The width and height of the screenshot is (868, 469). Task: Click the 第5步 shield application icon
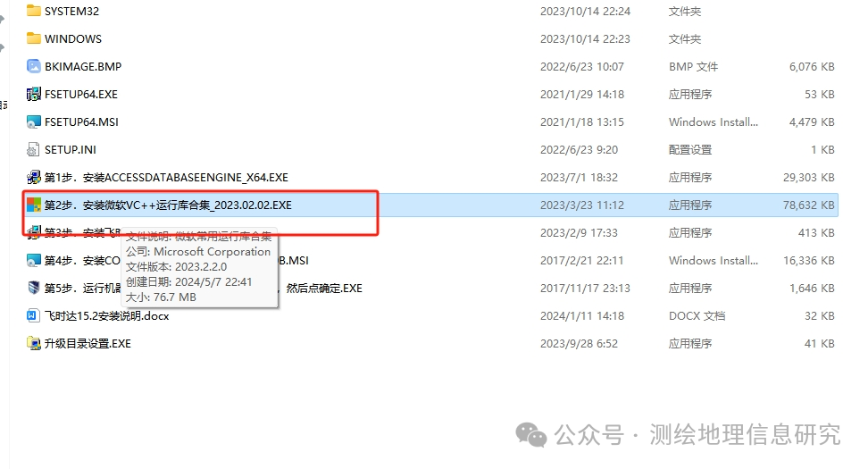34,288
